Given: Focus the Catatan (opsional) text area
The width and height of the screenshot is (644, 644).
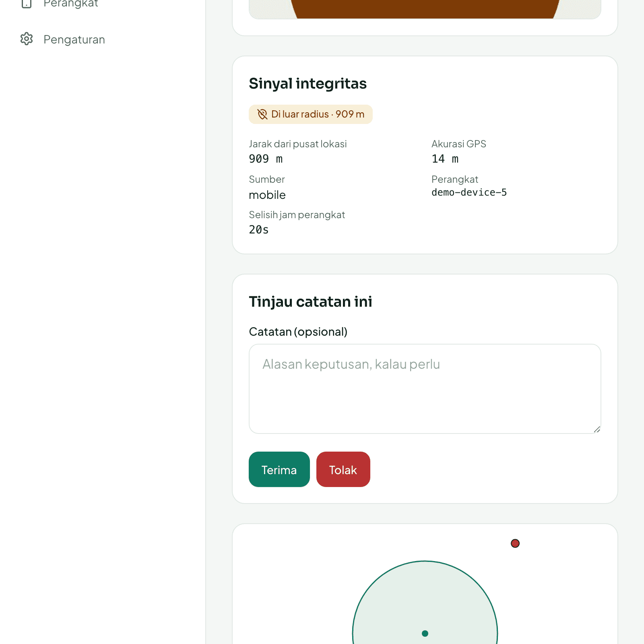Looking at the screenshot, I should 425,389.
